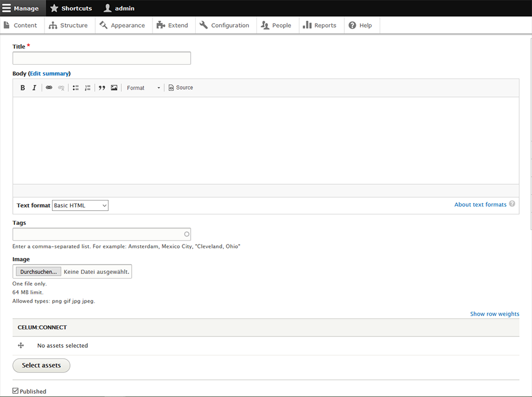532x397 pixels.
Task: Click the Edit summary link
Action: click(x=49, y=73)
